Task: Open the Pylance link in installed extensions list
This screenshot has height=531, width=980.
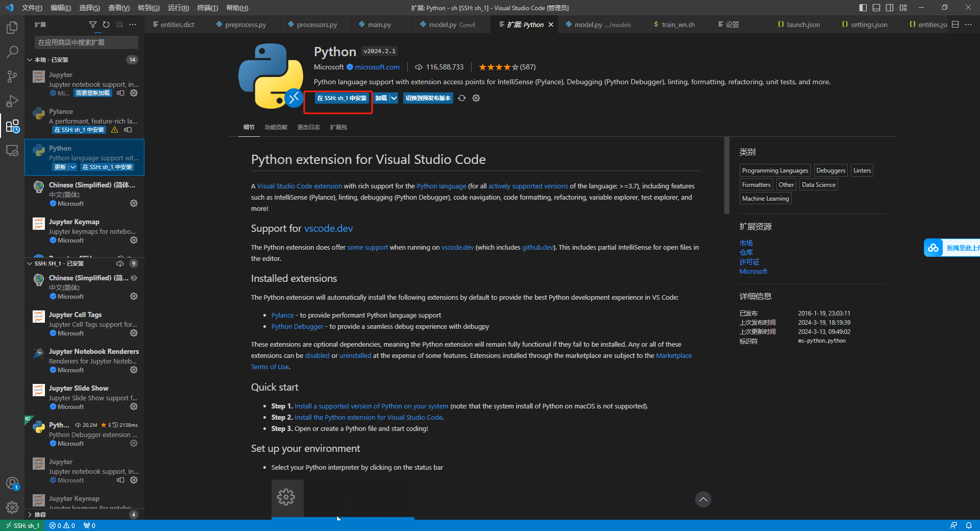Action: pos(283,315)
